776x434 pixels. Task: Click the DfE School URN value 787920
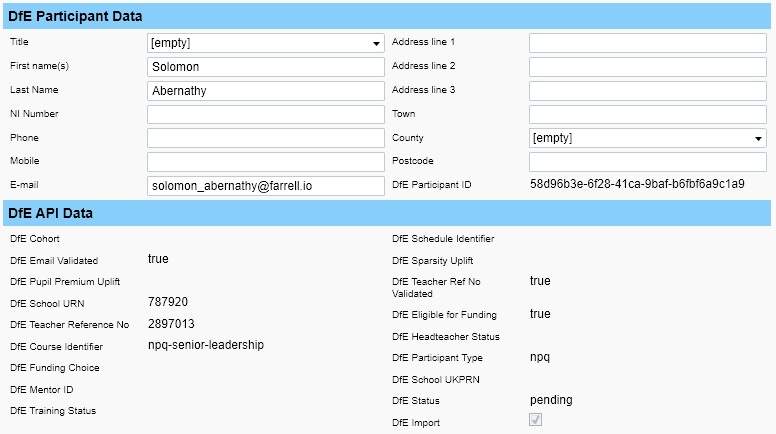pyautogui.click(x=168, y=301)
